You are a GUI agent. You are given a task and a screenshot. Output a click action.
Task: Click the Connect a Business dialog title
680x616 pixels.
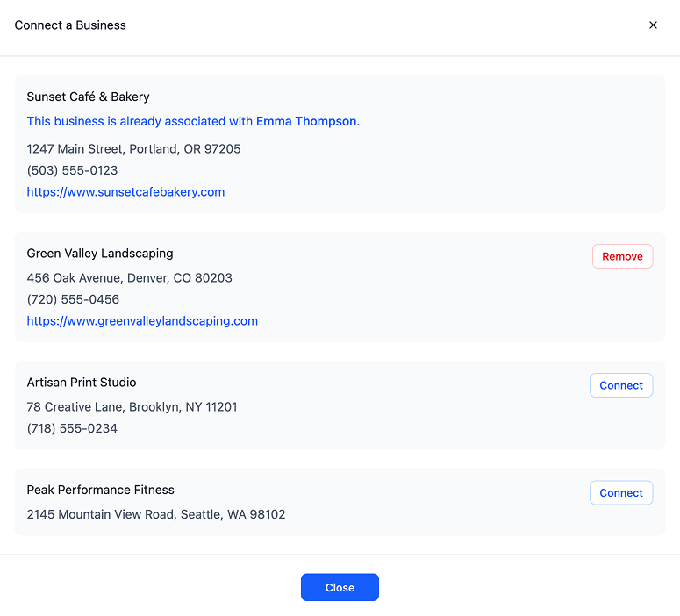pos(70,25)
